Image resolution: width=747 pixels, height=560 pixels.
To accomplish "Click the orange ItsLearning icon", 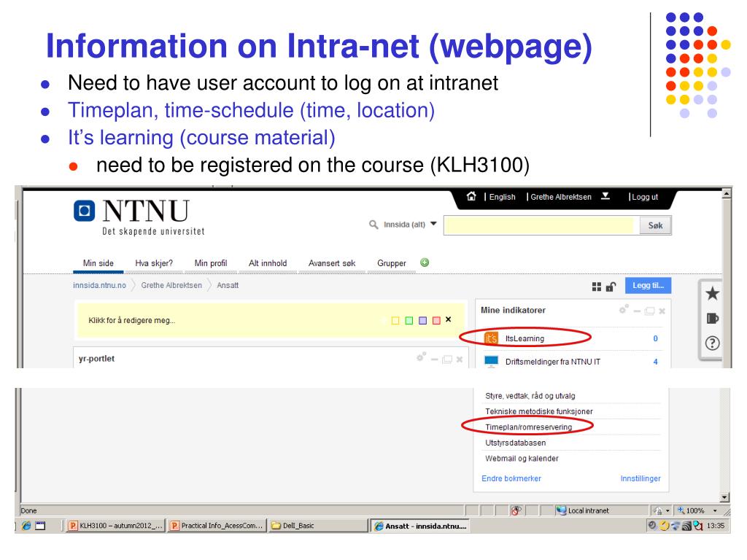I will (x=491, y=338).
